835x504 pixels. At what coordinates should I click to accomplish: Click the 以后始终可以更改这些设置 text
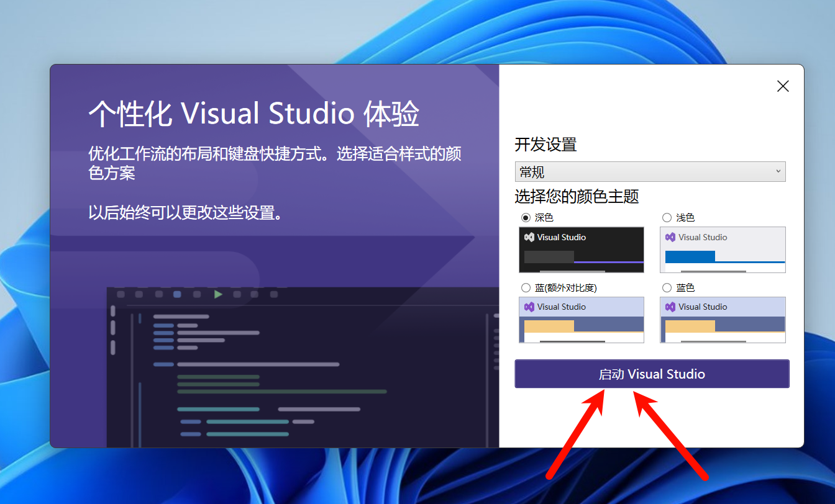point(186,213)
